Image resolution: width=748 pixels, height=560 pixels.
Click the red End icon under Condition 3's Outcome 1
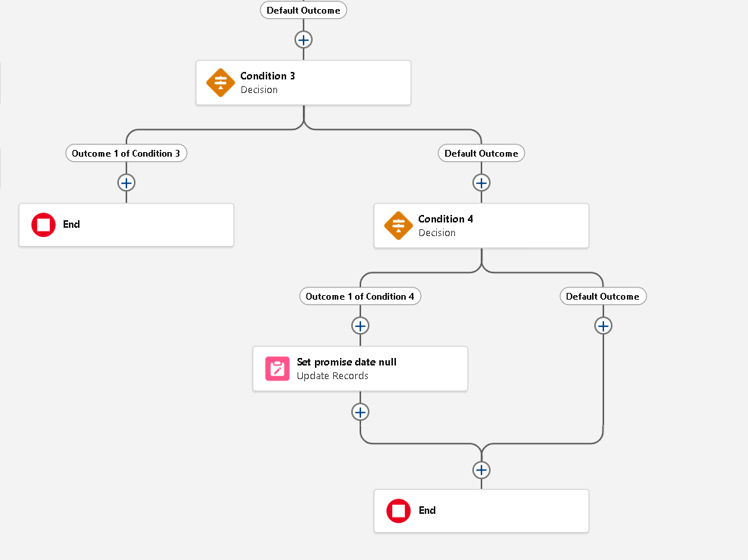[x=43, y=225]
